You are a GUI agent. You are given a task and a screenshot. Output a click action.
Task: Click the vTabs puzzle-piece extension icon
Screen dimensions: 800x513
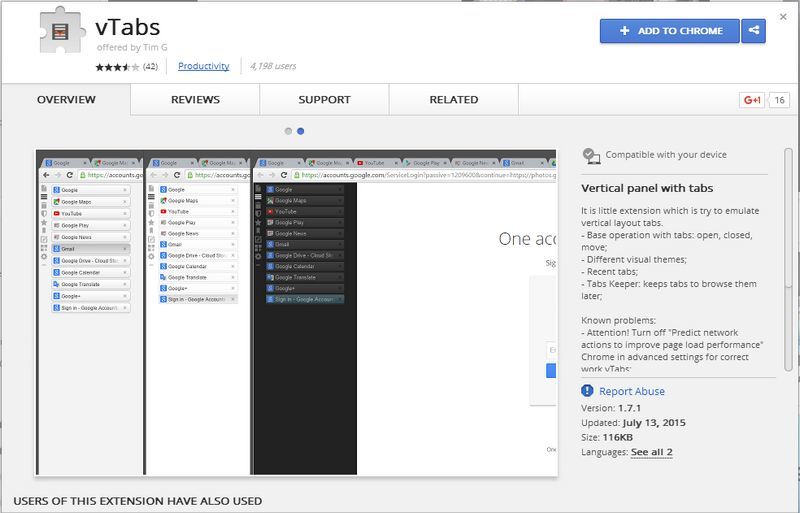coord(62,31)
